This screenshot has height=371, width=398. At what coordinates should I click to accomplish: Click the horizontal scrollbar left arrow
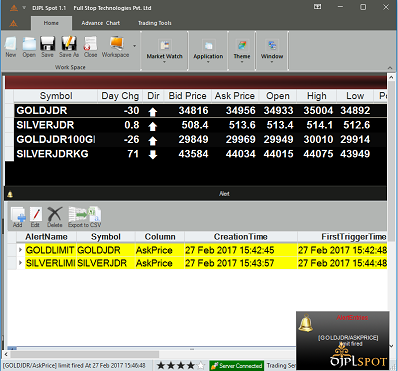pyautogui.click(x=6, y=354)
